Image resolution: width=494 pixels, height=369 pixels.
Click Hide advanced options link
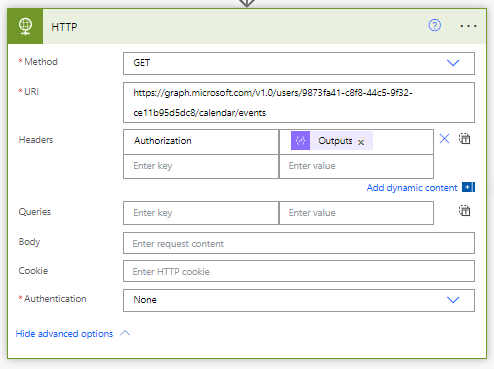[64, 334]
